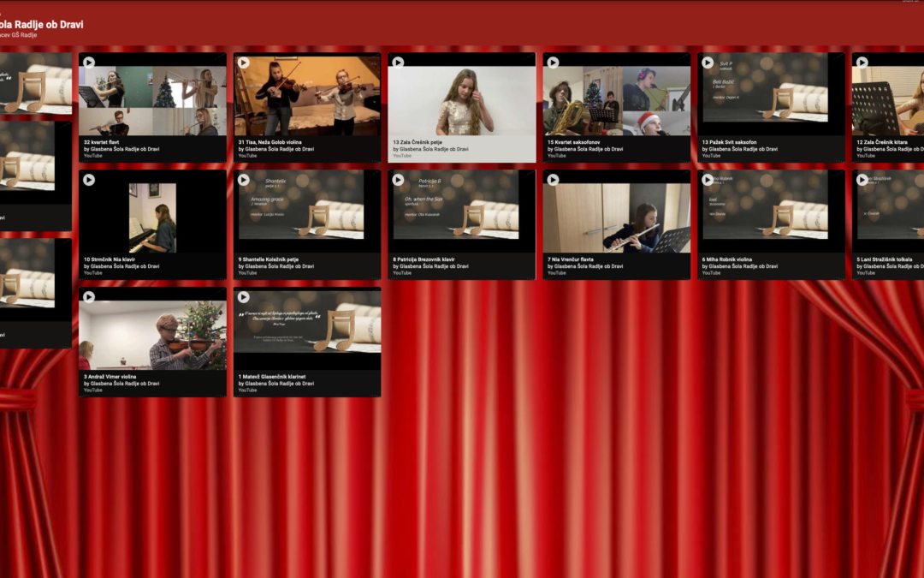Click the title '13 Zala Črešnik petje'

(x=418, y=142)
